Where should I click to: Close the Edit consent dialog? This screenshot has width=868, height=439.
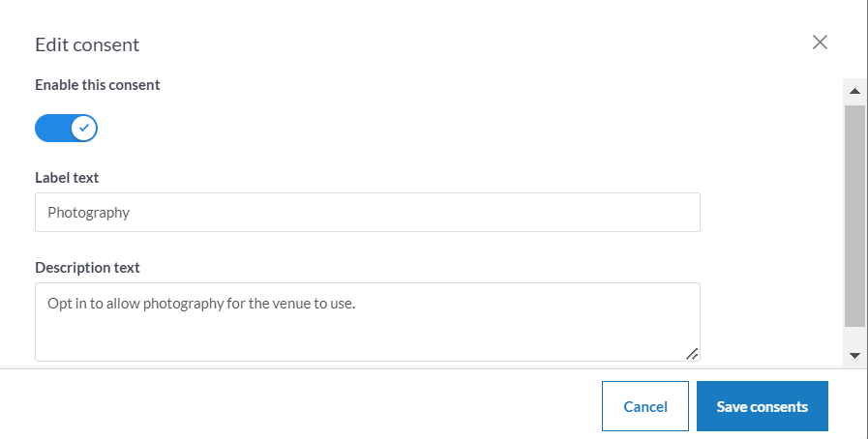pyautogui.click(x=820, y=42)
